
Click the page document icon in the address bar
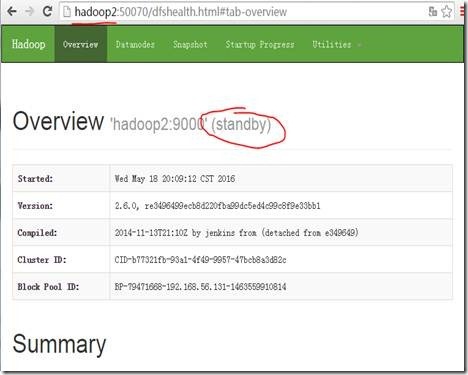tap(67, 12)
